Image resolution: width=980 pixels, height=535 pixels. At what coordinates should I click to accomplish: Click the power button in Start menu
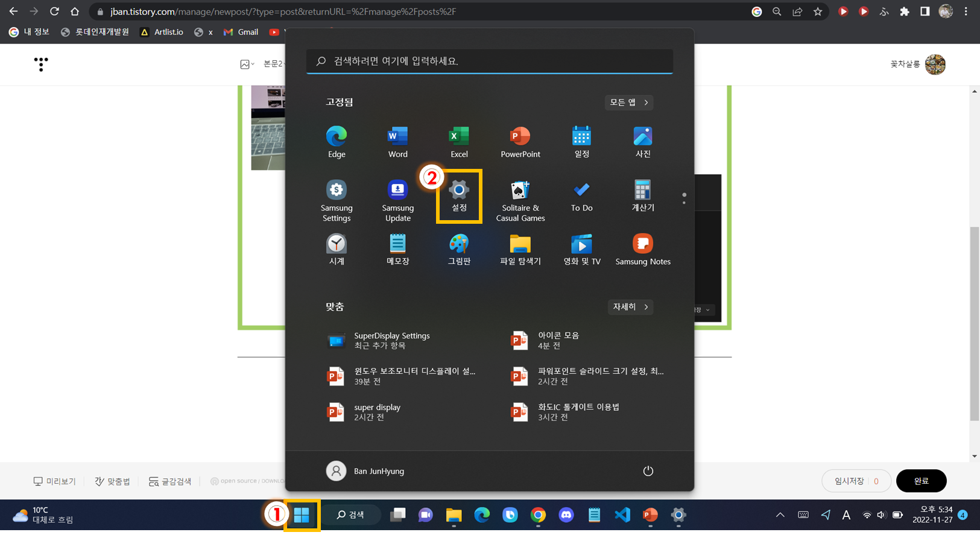point(648,471)
